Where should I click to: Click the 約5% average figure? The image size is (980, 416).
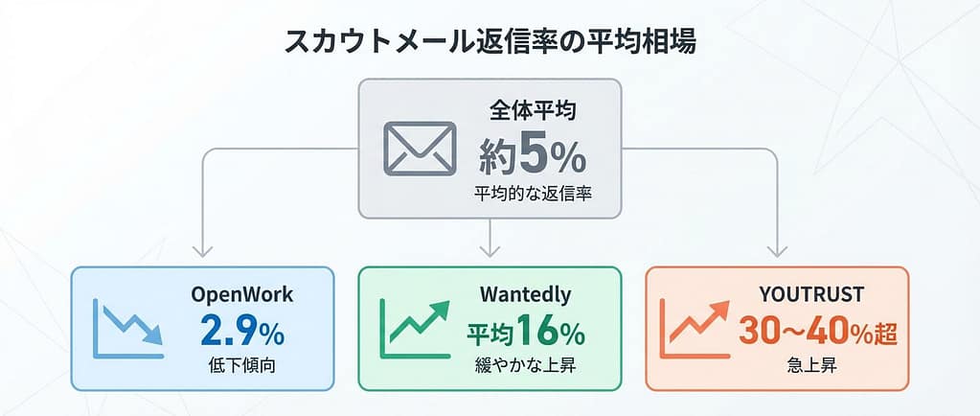pos(533,155)
